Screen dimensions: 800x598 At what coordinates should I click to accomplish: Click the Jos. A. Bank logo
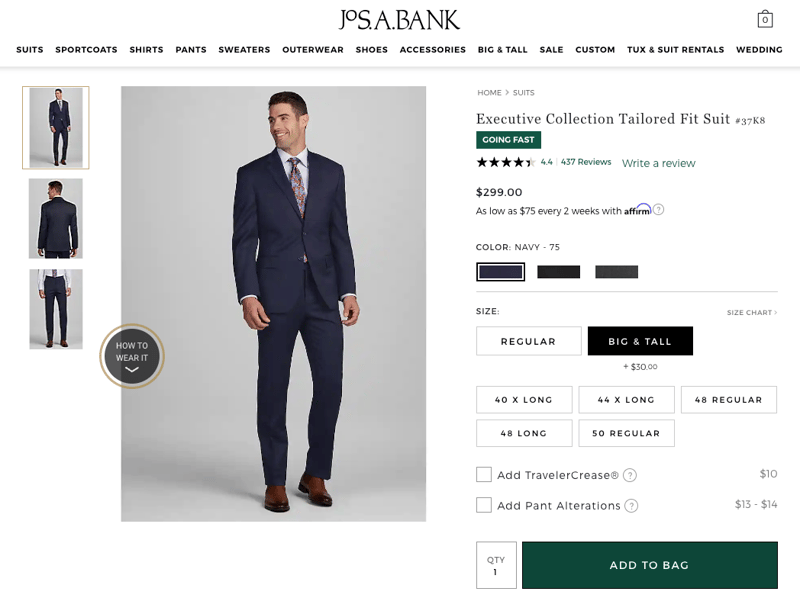pos(399,19)
